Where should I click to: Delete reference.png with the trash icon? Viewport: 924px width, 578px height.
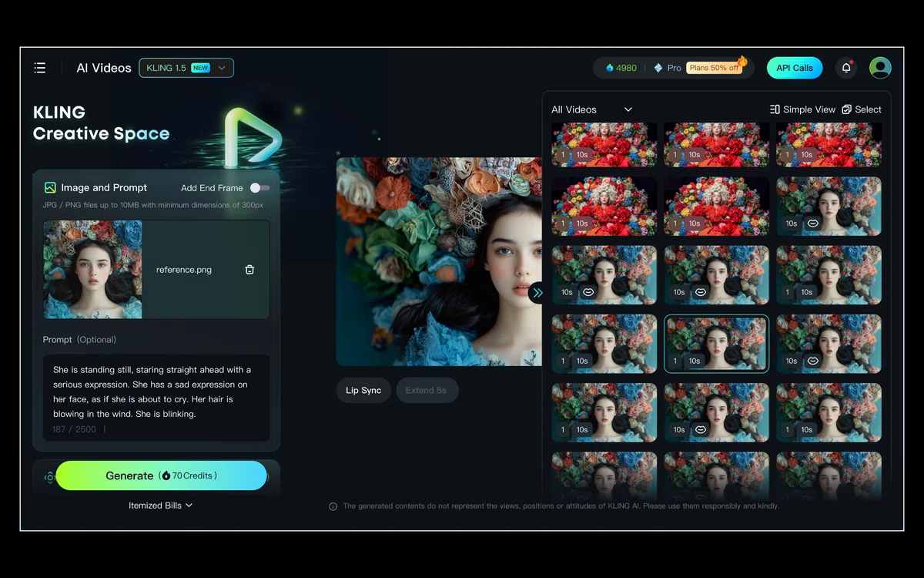(x=249, y=270)
